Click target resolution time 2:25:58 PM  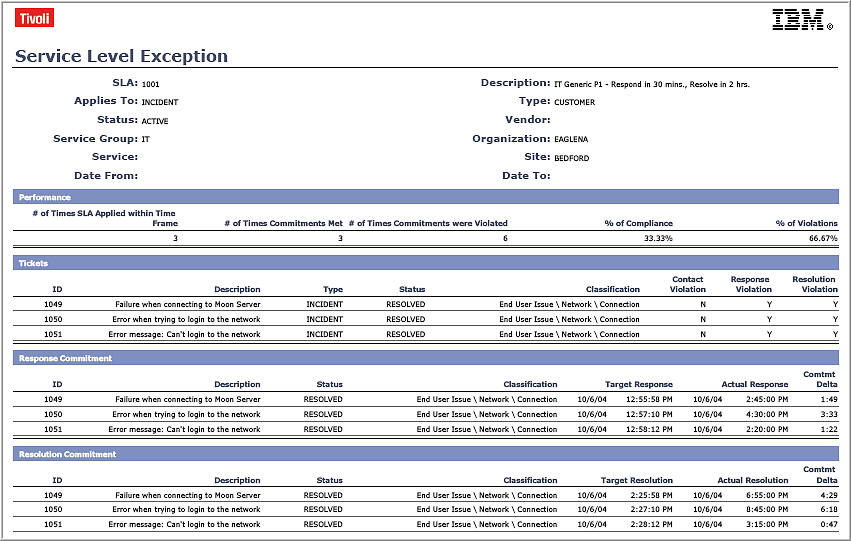coord(651,495)
